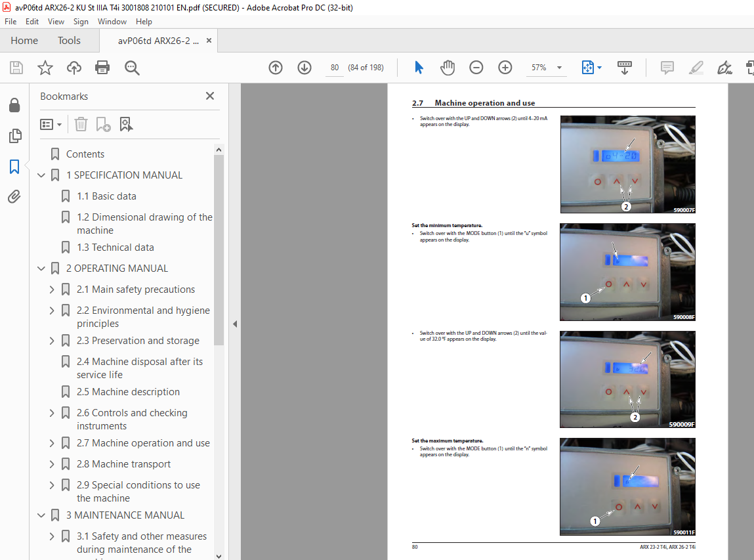The height and width of the screenshot is (560, 754).
Task: Switch to the Home tab
Action: click(24, 41)
